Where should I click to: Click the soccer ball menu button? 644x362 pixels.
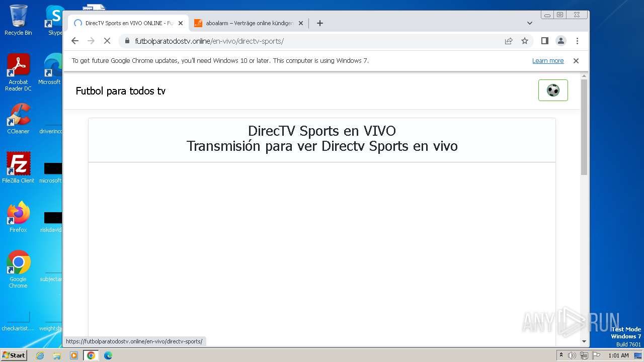[553, 90]
